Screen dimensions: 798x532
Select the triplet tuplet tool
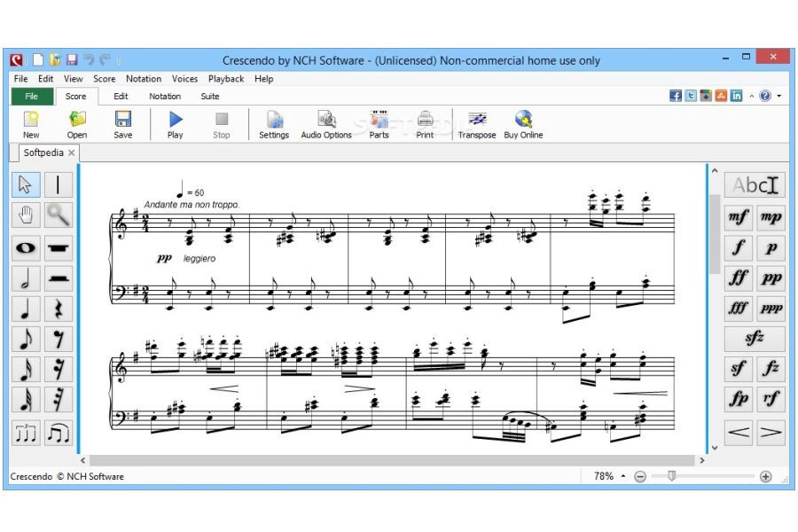26,434
